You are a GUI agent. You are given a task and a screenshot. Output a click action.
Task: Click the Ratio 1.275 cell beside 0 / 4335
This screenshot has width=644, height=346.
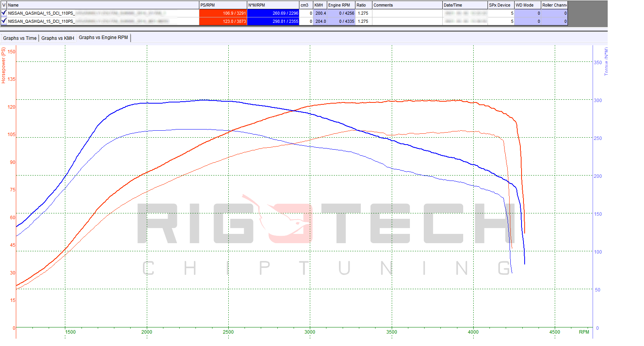[364, 21]
